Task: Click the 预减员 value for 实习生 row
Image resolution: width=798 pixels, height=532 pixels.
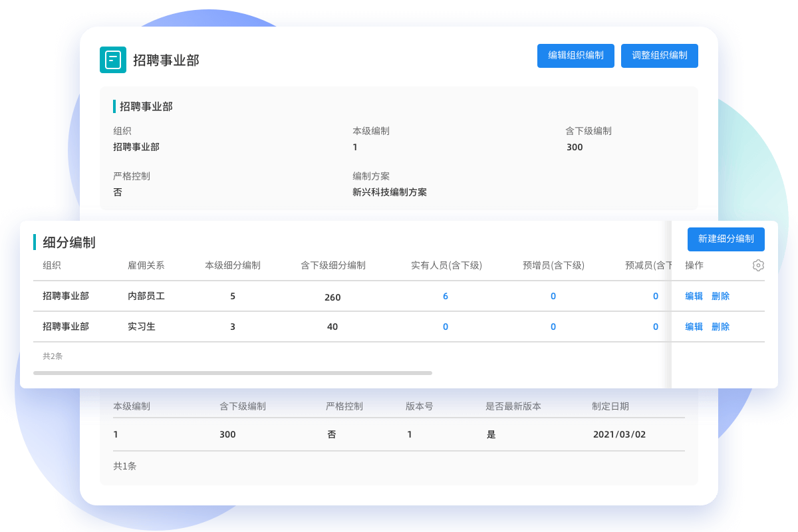Action: (655, 327)
